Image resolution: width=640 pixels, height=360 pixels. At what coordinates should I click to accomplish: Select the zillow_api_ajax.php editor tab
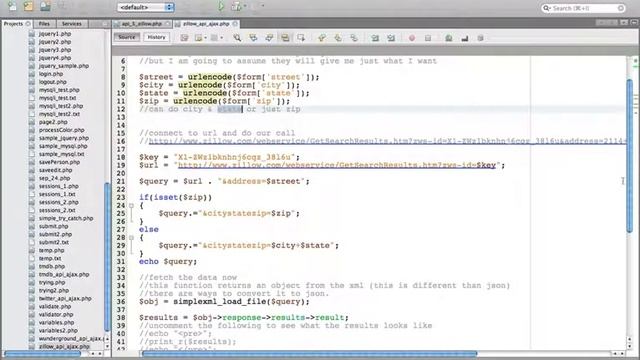coord(206,24)
